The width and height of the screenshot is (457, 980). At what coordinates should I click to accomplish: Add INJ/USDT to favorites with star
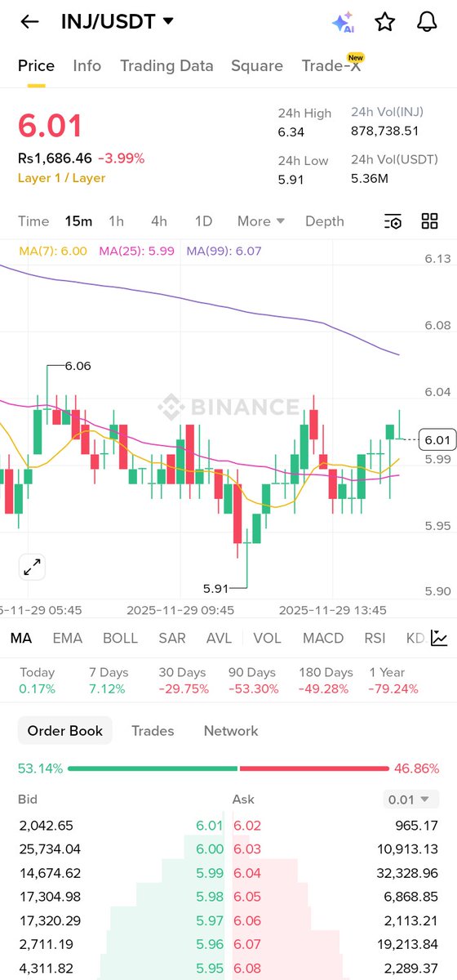385,22
